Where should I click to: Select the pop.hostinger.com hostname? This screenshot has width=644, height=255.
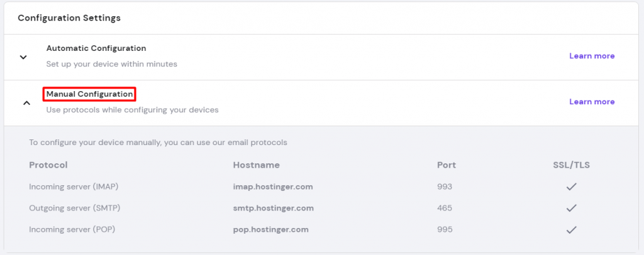270,229
